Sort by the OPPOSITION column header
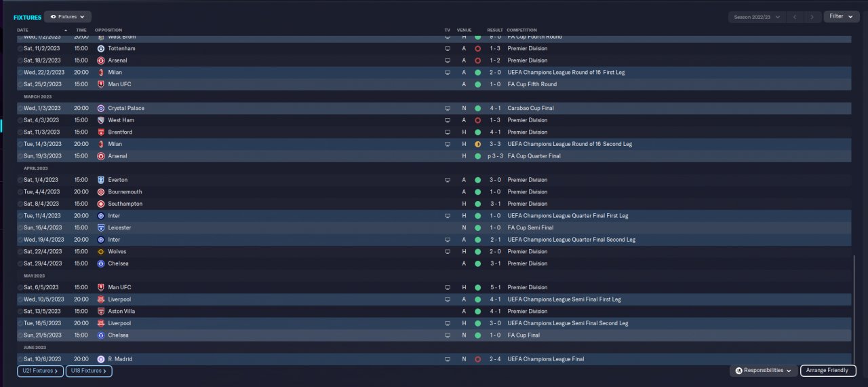The height and width of the screenshot is (387, 868). (x=108, y=31)
